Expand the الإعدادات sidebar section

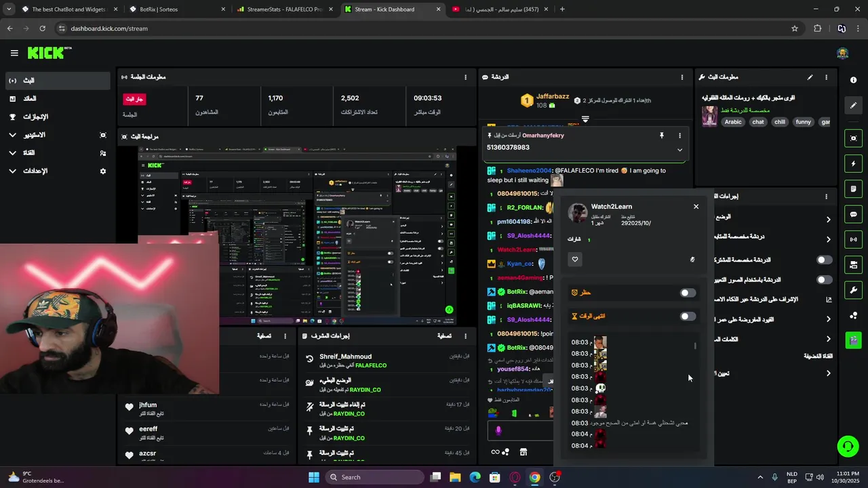12,171
